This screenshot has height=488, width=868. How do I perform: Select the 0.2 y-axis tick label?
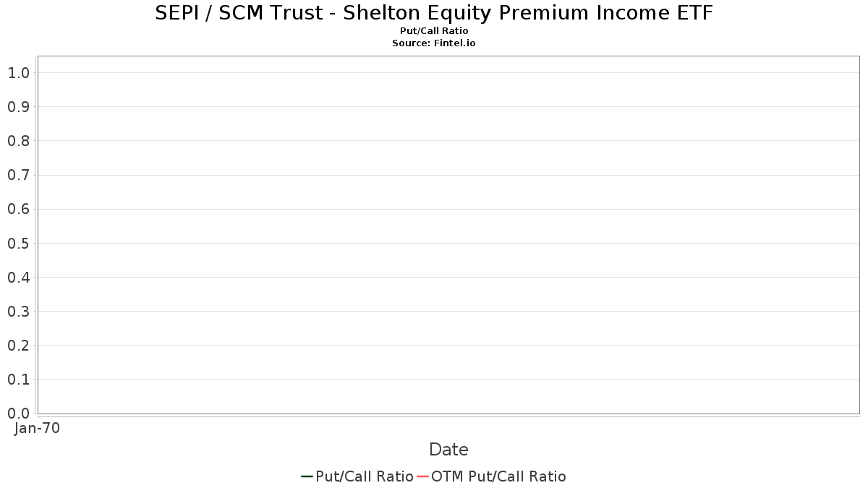coord(18,346)
